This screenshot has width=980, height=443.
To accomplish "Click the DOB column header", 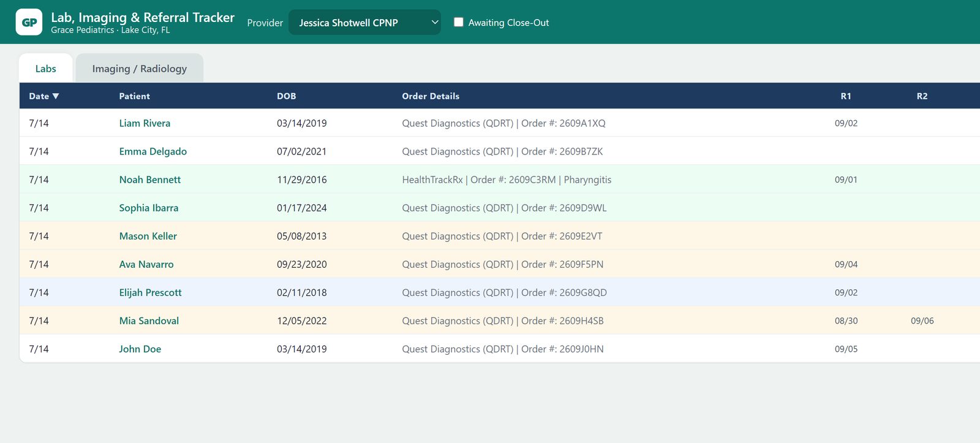I will (x=286, y=96).
